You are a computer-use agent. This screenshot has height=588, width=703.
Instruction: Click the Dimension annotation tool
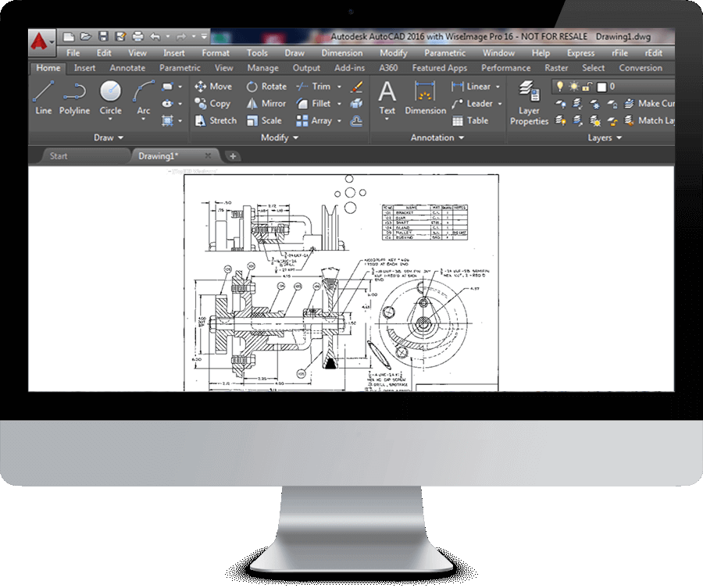point(425,97)
